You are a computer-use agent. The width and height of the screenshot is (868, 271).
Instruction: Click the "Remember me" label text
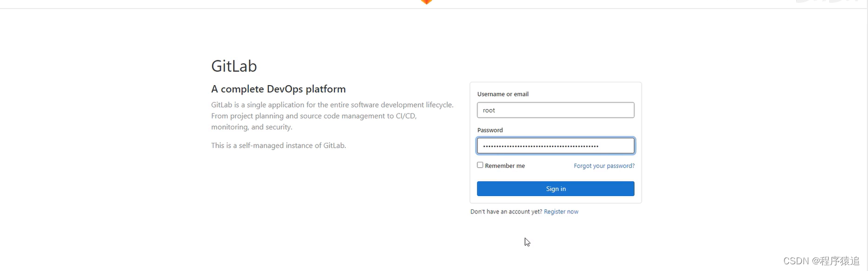505,166
